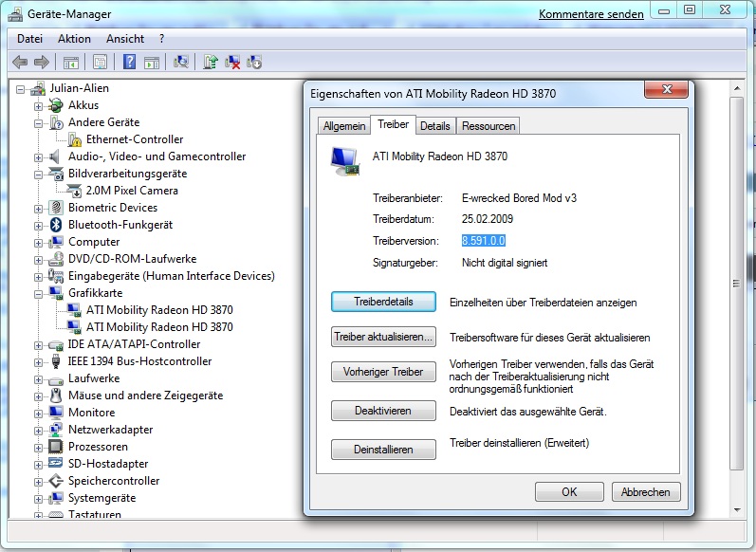Expand the Computer node
Image resolution: width=756 pixels, height=552 pixels.
point(38,244)
